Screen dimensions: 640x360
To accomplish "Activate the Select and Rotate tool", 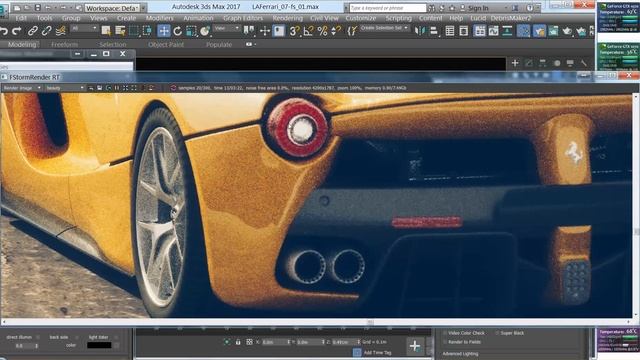I will [178, 31].
